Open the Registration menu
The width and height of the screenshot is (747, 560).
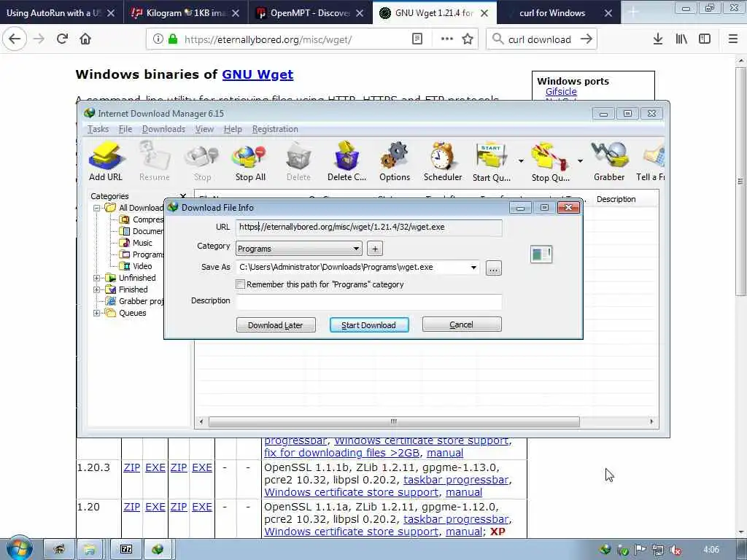coord(275,129)
